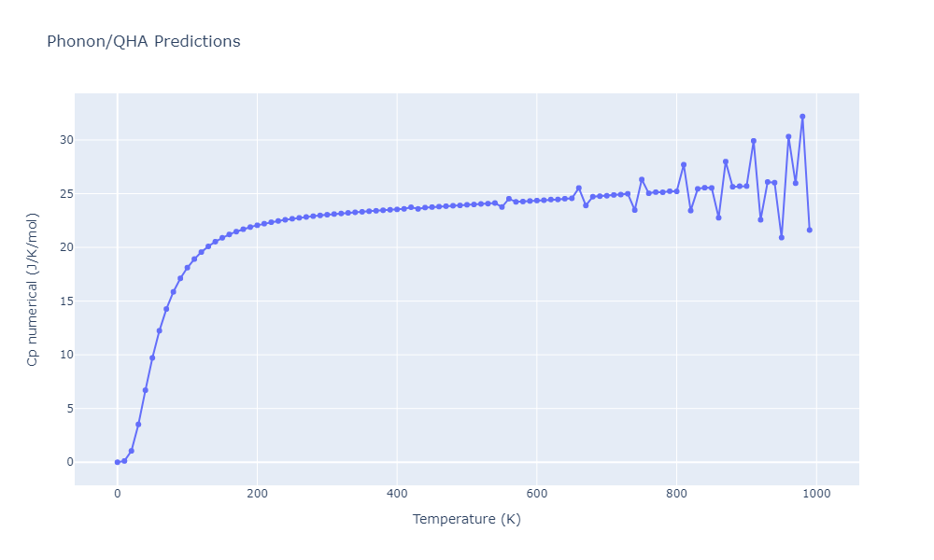Click the y-axis tick label "20"
The width and height of the screenshot is (934, 560).
(61, 247)
